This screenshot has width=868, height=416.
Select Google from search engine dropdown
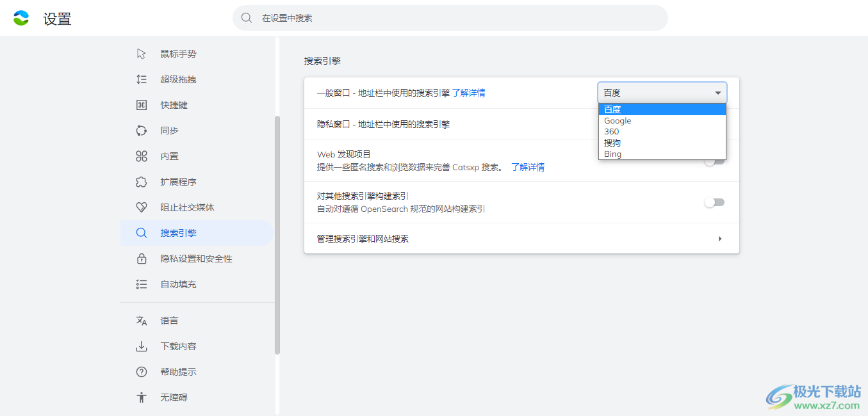tap(618, 121)
